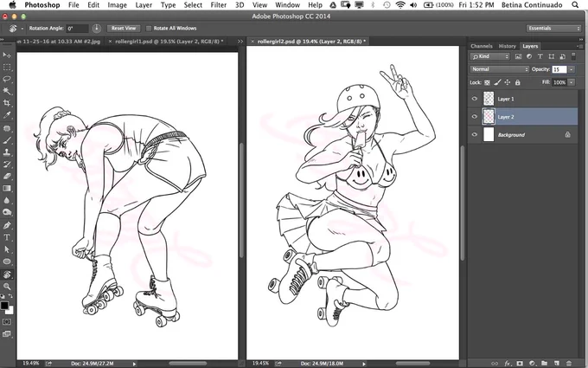The height and width of the screenshot is (368, 588).
Task: Toggle pixel layer filter
Action: [x=518, y=56]
